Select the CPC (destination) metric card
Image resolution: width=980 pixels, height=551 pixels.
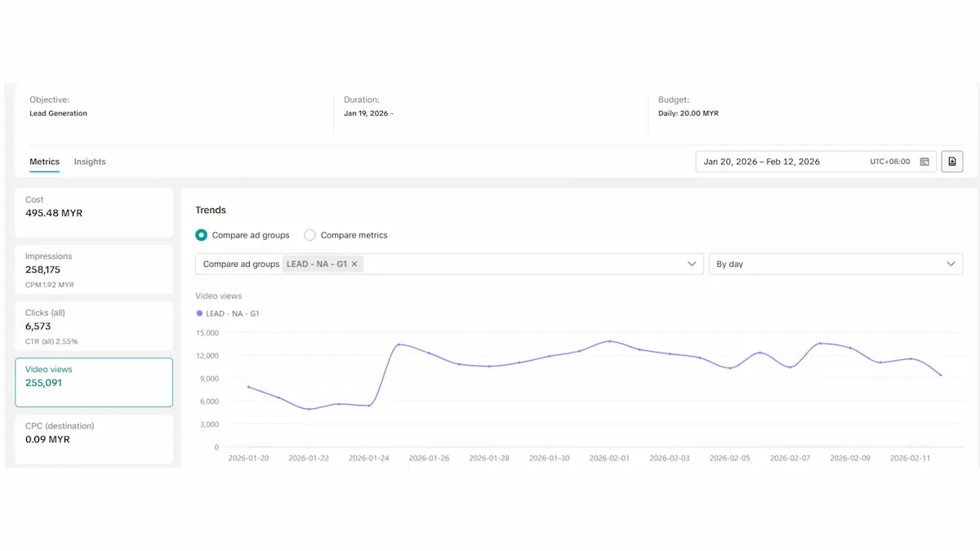coord(94,438)
